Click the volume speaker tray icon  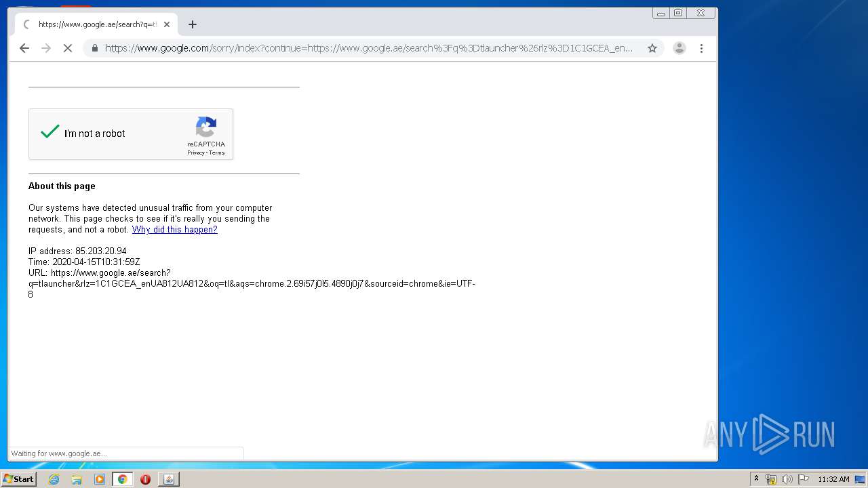[787, 479]
